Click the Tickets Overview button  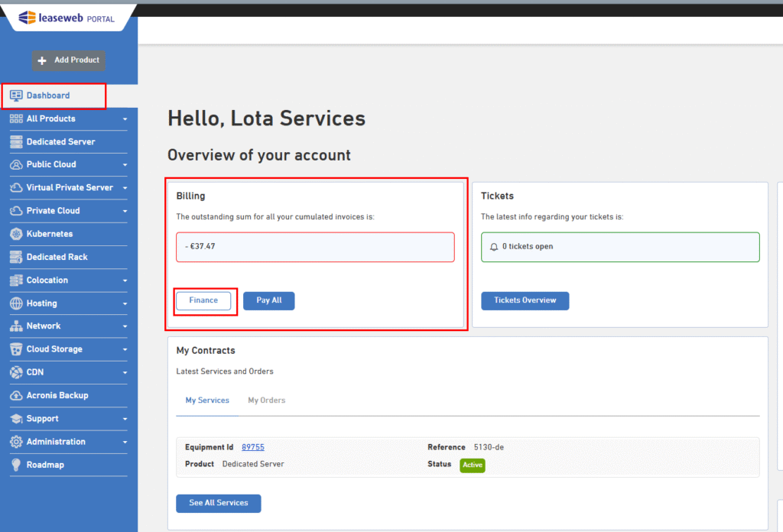[525, 300]
